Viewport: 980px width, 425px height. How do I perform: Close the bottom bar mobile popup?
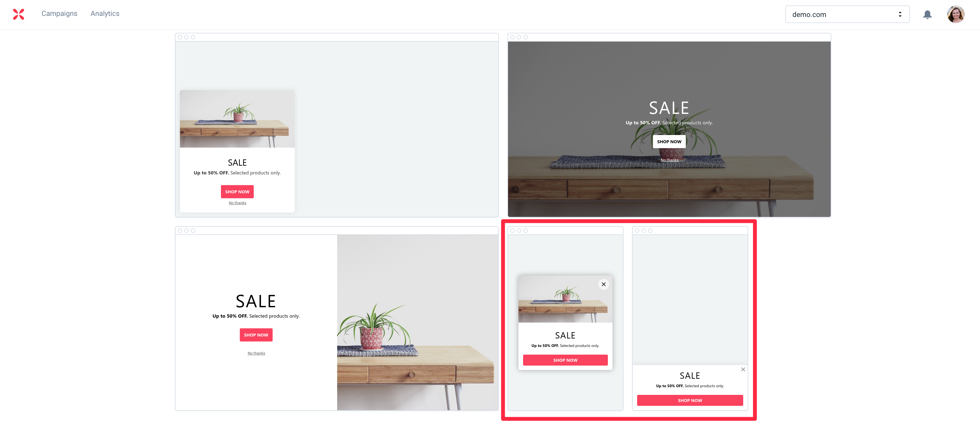(x=743, y=369)
